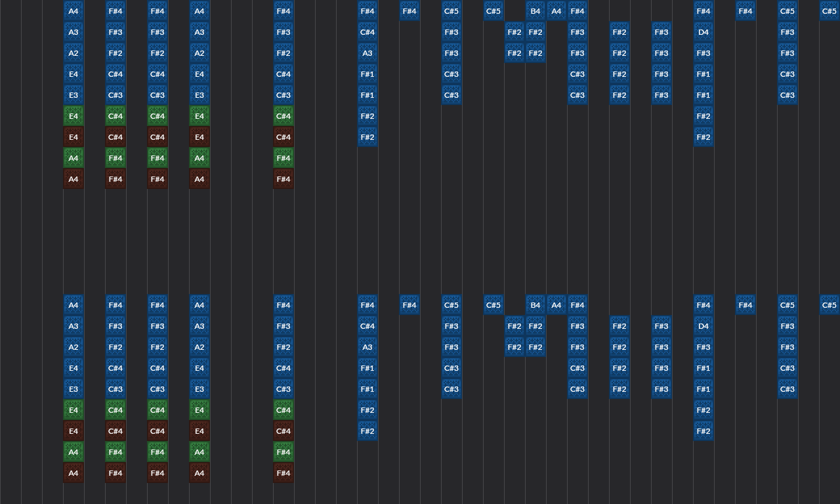Select the leftmost A2 note in the lower pattern
The width and height of the screenshot is (840, 504).
pyautogui.click(x=73, y=347)
